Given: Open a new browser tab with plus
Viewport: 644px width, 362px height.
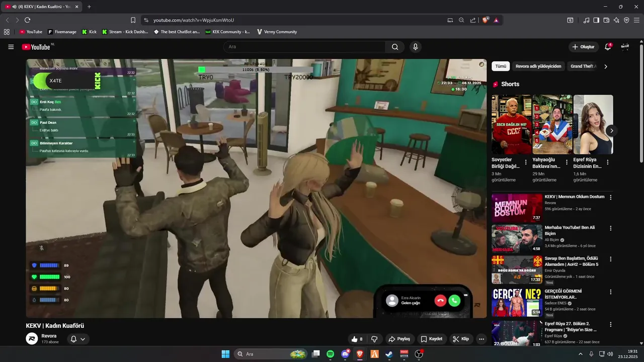Looking at the screenshot, I should click(89, 7).
